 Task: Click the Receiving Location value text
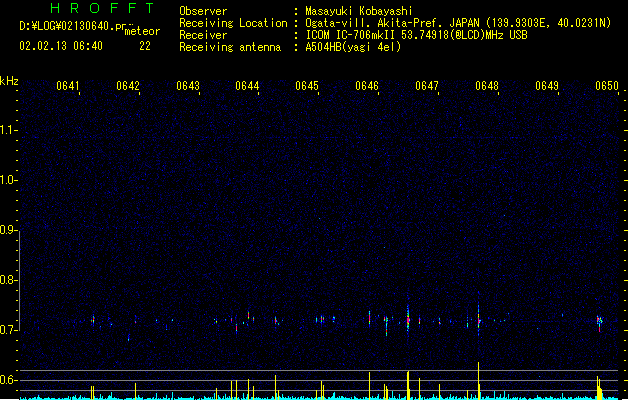458,23
